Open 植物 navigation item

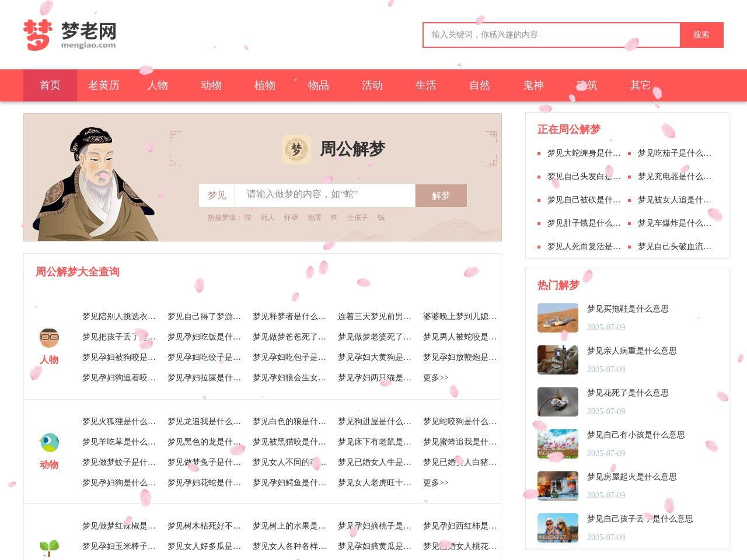pyautogui.click(x=265, y=85)
